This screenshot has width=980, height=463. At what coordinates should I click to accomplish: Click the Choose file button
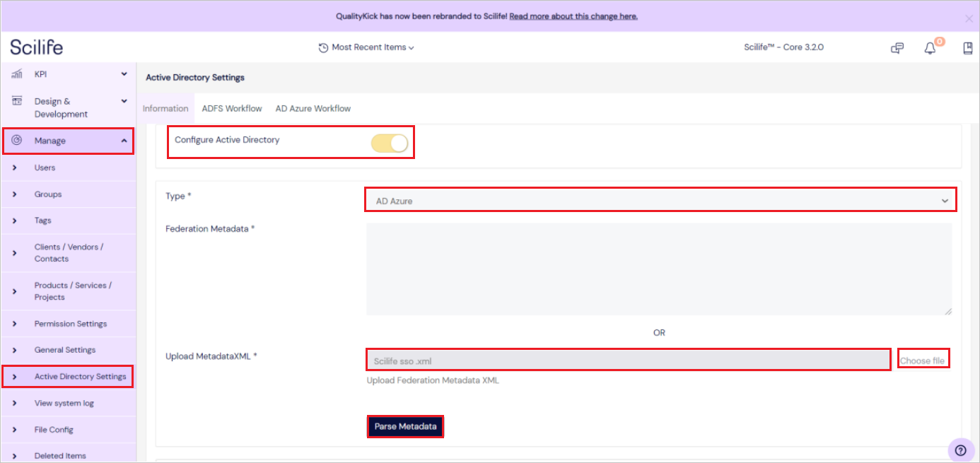[x=923, y=359]
